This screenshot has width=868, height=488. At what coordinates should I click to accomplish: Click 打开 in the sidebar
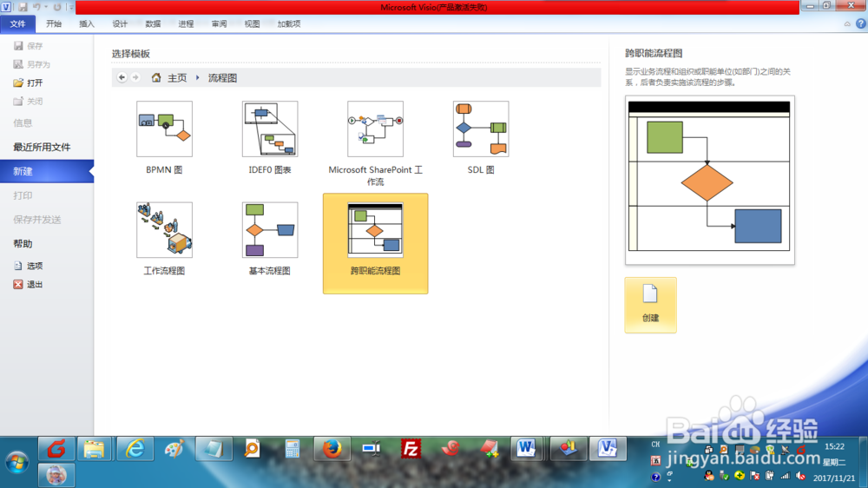coord(29,82)
